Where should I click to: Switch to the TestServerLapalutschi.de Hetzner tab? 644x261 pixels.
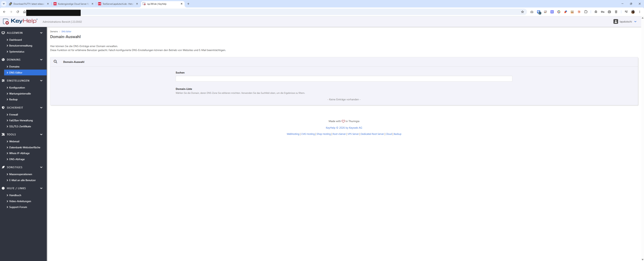118,4
